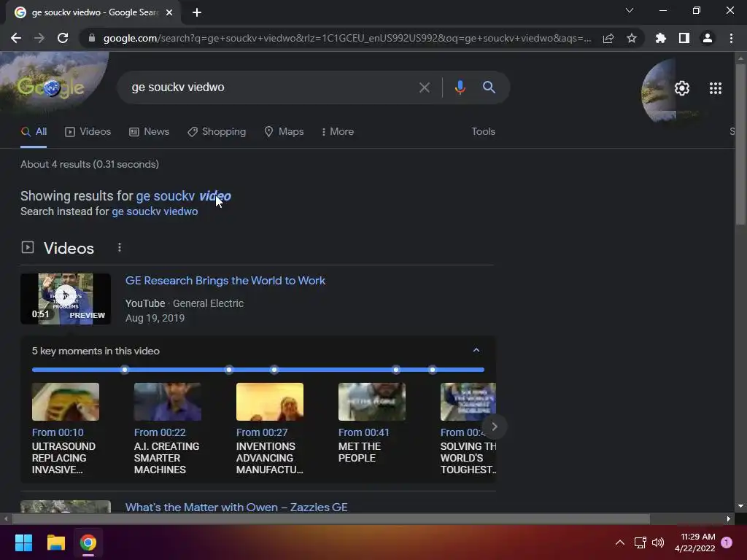
Task: Open File Explorer from taskbar
Action: (55, 542)
